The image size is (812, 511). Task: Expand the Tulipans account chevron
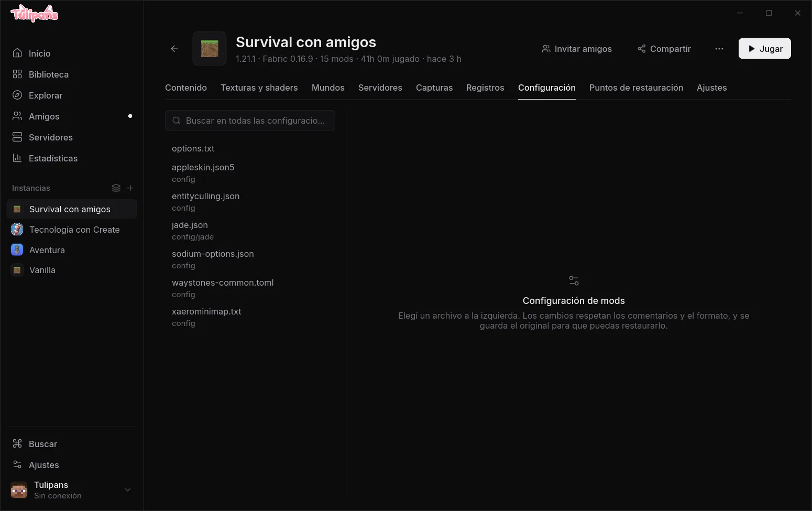pos(127,490)
